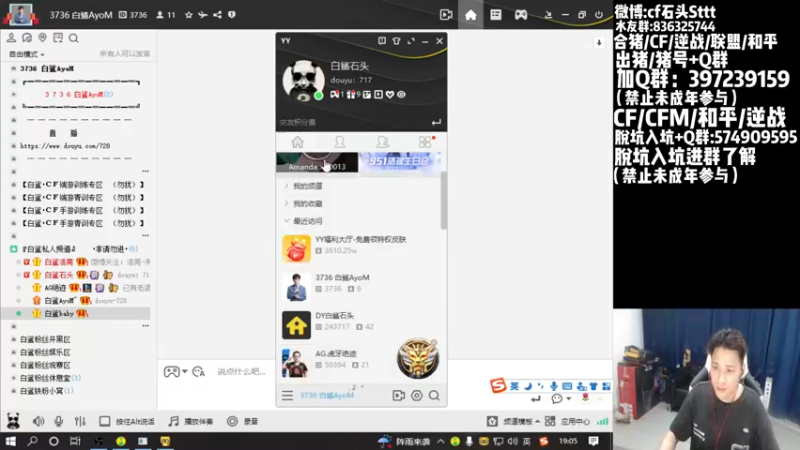Open 3736 白鲨AyoM recent channel entry
This screenshot has height=450, width=800.
point(360,287)
